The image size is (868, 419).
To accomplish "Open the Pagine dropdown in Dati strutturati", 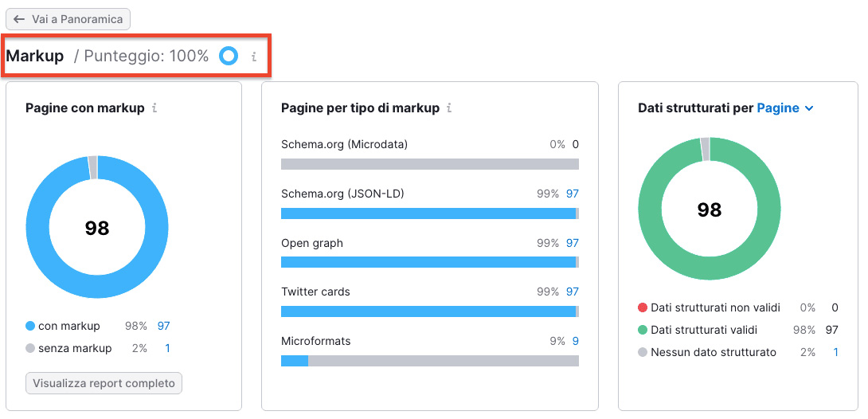I will point(785,108).
